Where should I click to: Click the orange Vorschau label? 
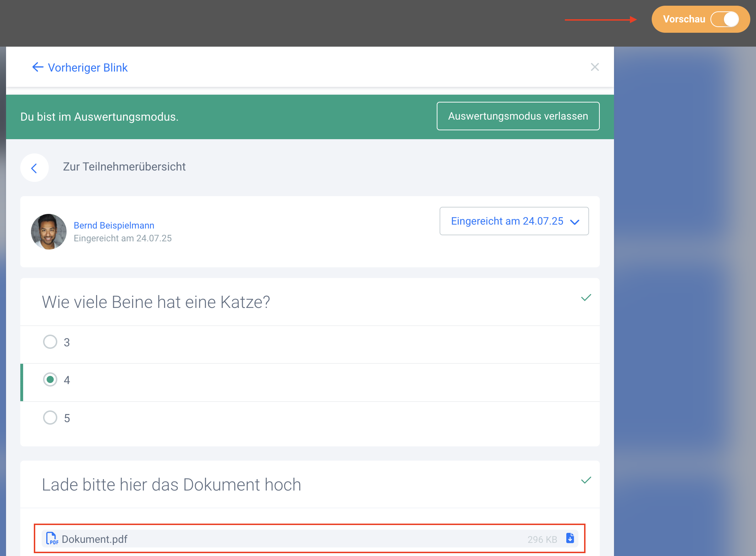[x=684, y=19]
